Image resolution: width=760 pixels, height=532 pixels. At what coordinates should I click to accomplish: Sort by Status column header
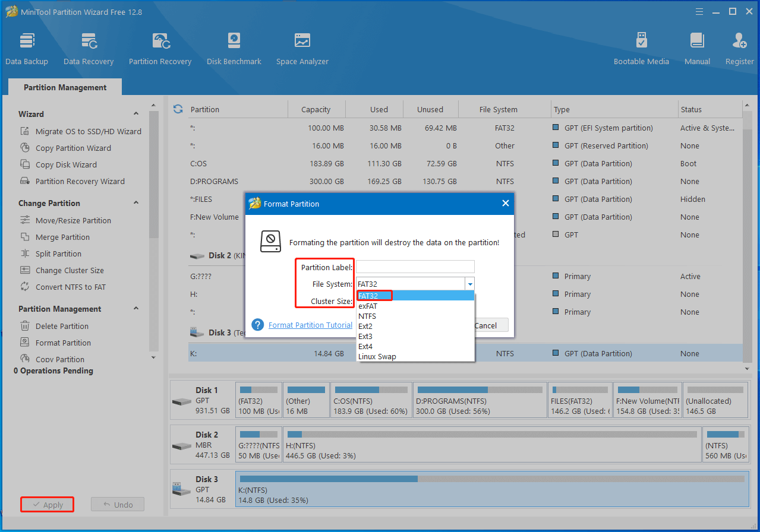[709, 109]
